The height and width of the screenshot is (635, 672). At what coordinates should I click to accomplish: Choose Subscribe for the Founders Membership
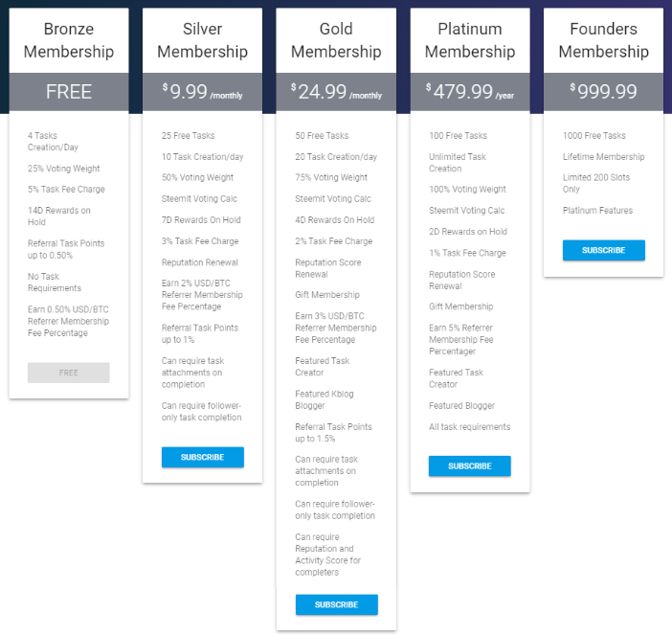point(603,250)
